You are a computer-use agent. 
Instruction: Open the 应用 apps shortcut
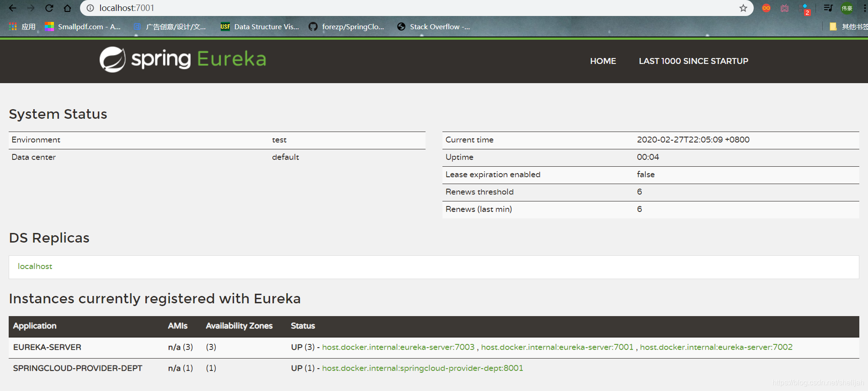[22, 26]
